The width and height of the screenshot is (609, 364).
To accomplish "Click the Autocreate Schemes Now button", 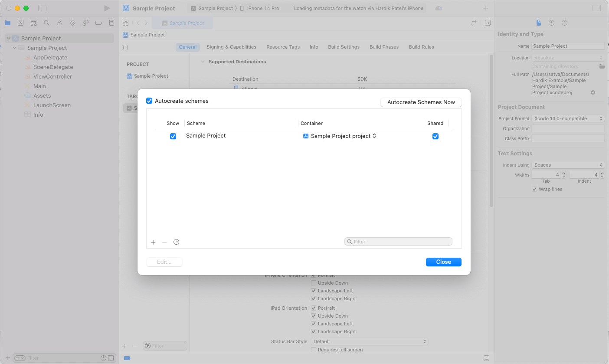I will click(421, 102).
